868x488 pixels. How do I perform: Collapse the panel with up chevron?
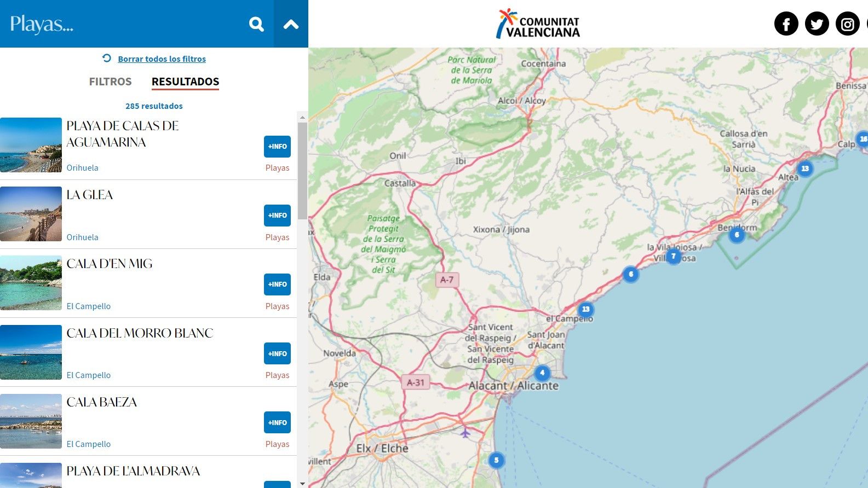pyautogui.click(x=291, y=24)
